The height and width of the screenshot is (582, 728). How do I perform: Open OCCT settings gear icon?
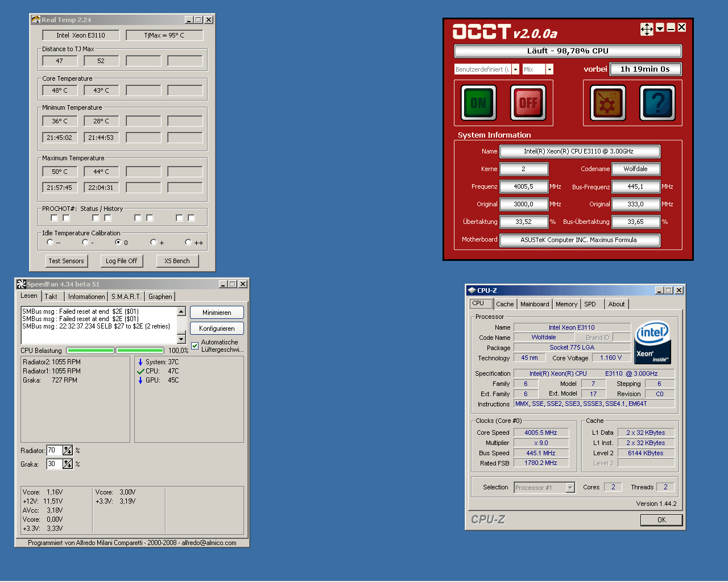tap(608, 103)
